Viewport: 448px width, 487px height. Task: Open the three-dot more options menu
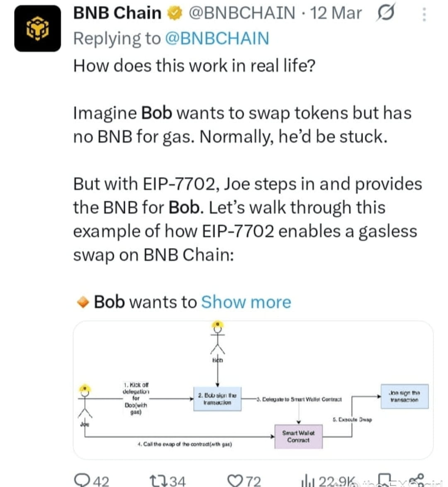tap(424, 14)
